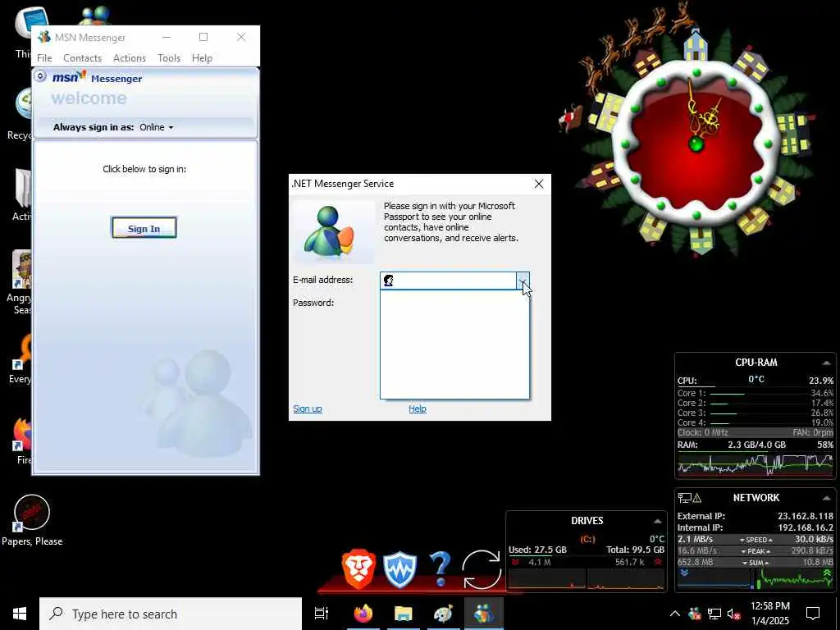Click the MSN Messenger title bar icon
Image resolution: width=840 pixels, height=630 pixels.
[x=44, y=37]
